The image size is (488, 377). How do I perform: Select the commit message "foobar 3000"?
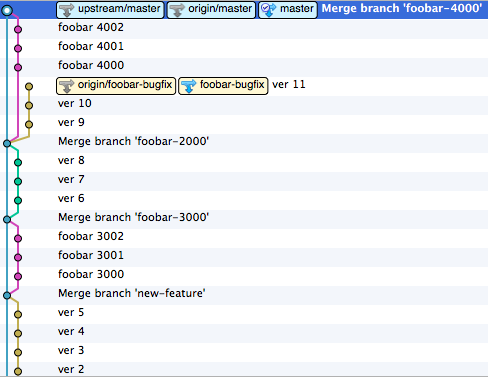(x=91, y=275)
